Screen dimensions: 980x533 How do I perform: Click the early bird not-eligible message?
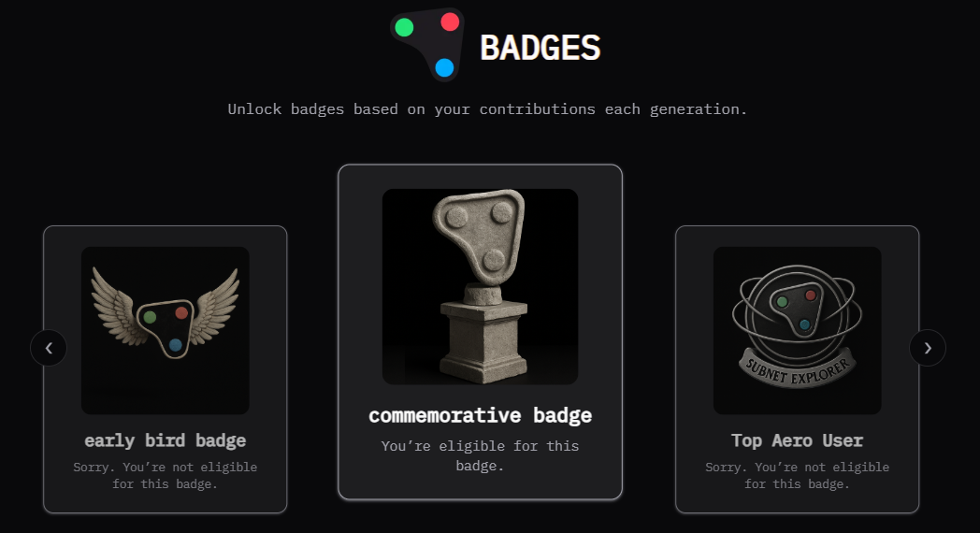[x=166, y=475]
